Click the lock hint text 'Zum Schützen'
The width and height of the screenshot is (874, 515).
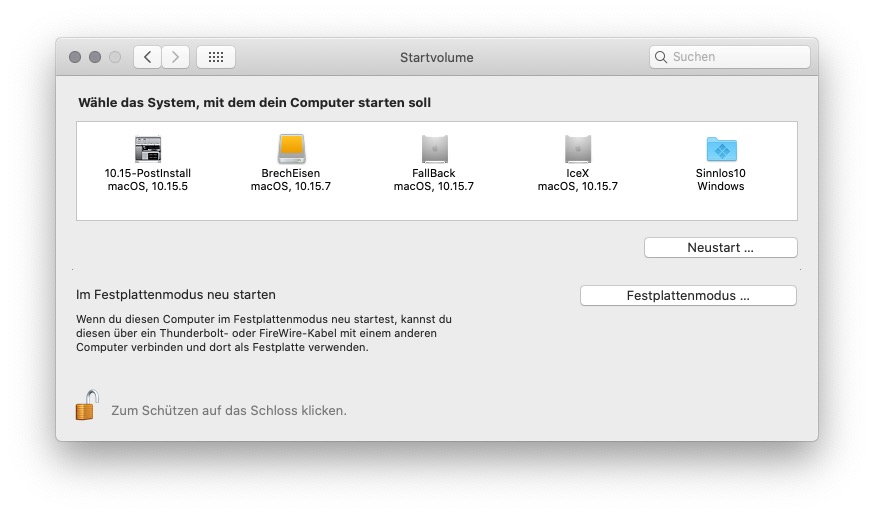pyautogui.click(x=229, y=410)
